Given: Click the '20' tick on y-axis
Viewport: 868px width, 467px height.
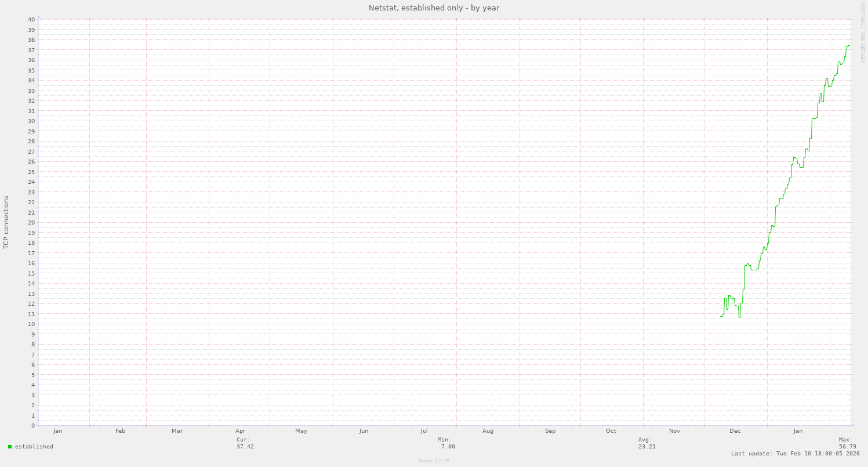Looking at the screenshot, I should 31,222.
